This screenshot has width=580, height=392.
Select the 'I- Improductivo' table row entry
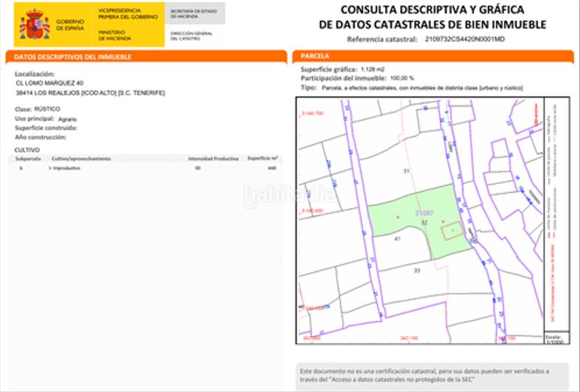coord(65,167)
